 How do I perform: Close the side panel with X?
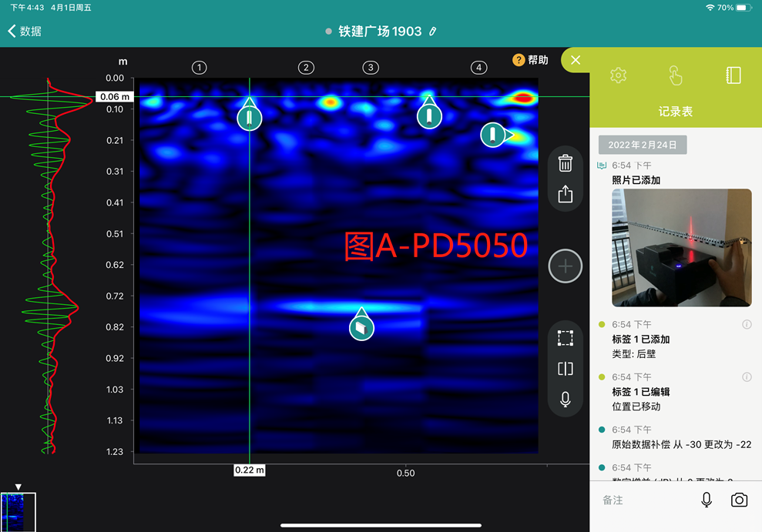point(576,60)
